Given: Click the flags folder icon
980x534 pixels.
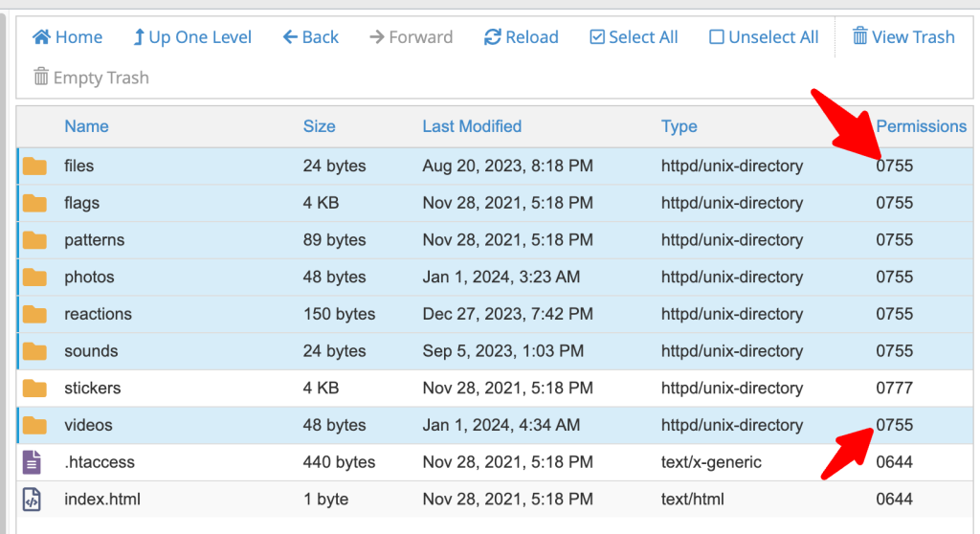Looking at the screenshot, I should 35,203.
